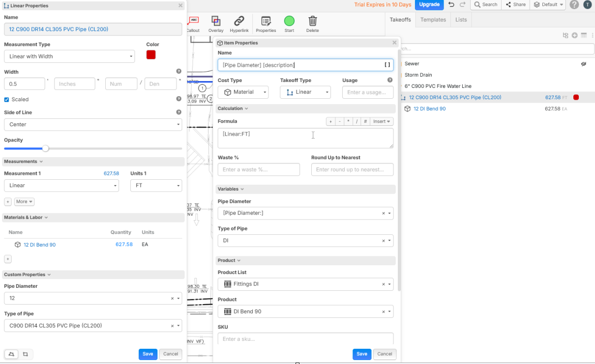
Task: Switch to the Lists tab
Action: point(461,20)
